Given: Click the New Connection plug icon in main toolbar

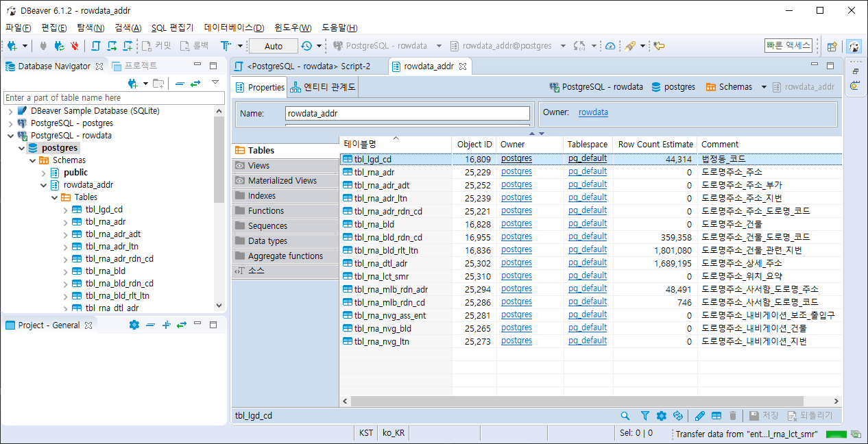Looking at the screenshot, I should 12,46.
